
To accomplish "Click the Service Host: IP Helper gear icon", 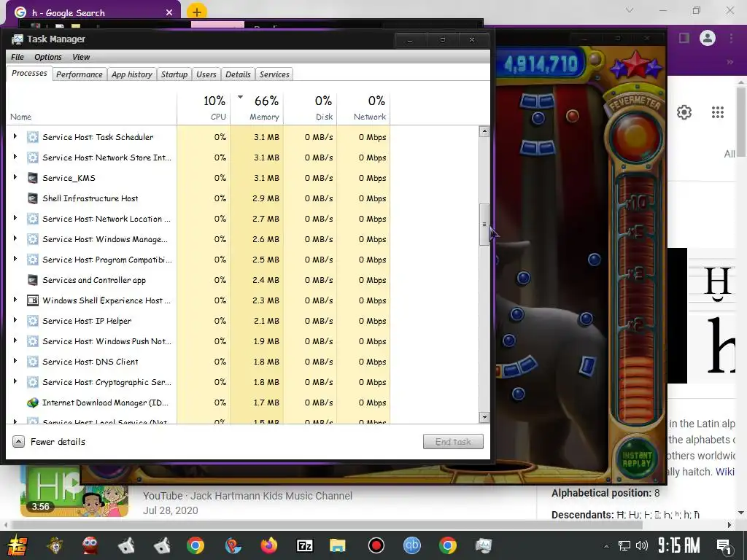I will pyautogui.click(x=32, y=321).
